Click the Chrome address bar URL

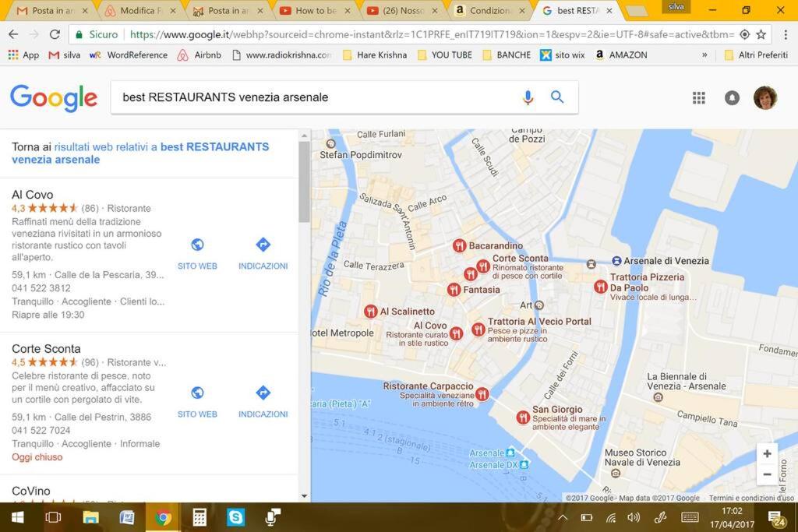(x=432, y=34)
